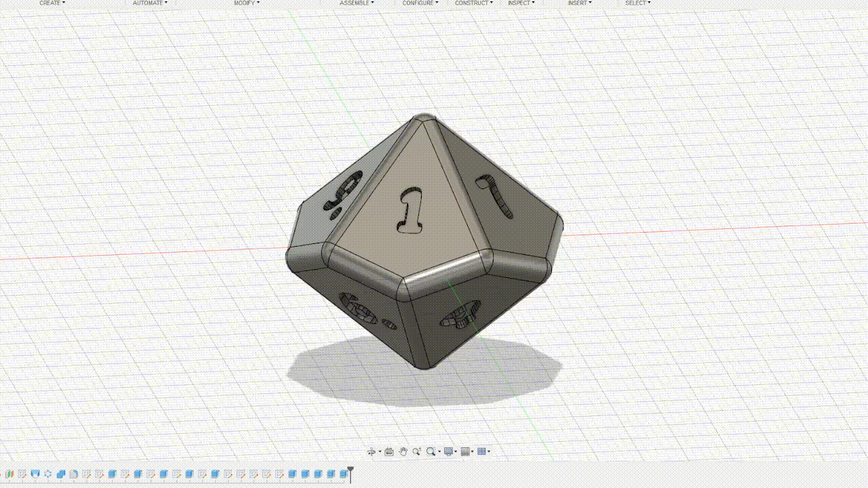Expand the Viewports dropdown arrow
The image size is (868, 488).
488,451
